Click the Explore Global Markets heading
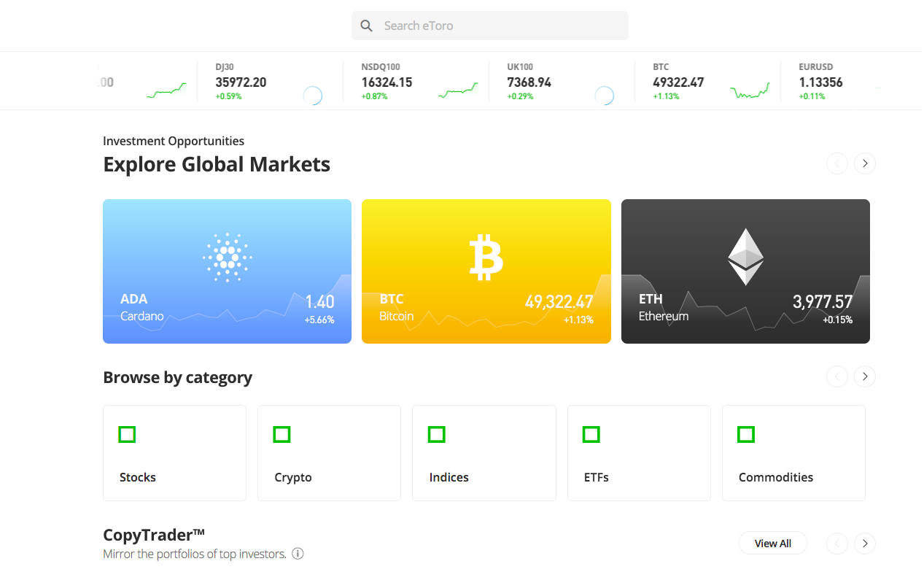Viewport: 924px width, 572px height. pyautogui.click(x=217, y=164)
